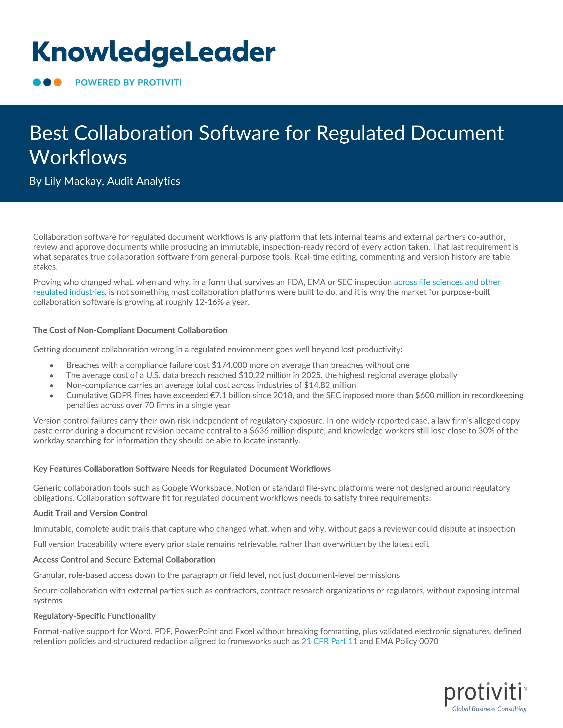Click subheading 'Regulatory-Specific Functionality'
The width and height of the screenshot is (563, 728).
tap(94, 616)
